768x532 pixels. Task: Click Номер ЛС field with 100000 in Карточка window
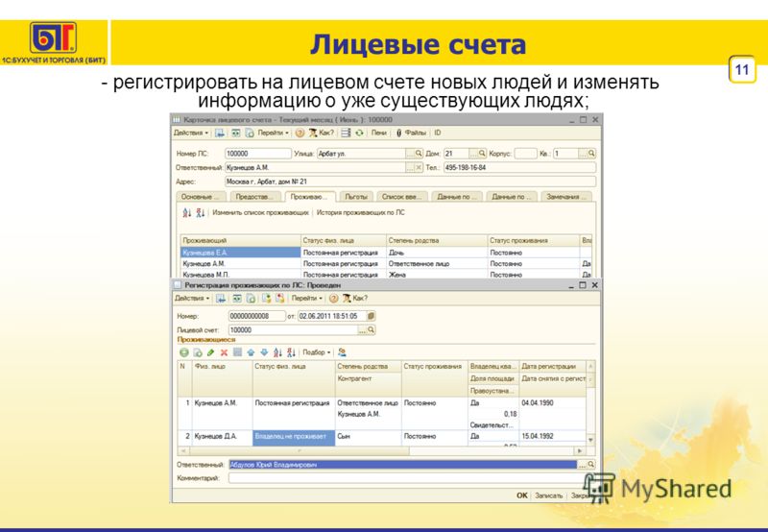[257, 154]
